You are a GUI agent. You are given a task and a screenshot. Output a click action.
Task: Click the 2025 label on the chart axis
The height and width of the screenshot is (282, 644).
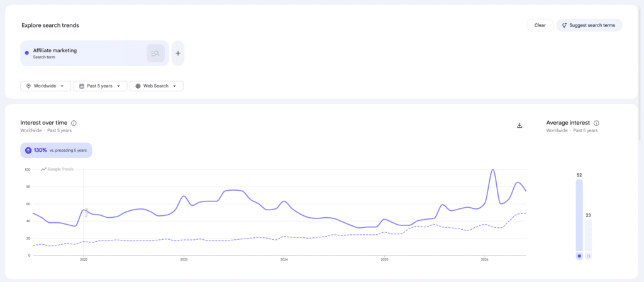coord(384,260)
